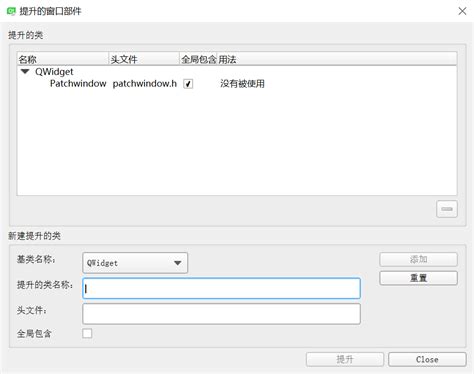Click the Qt Creator icon in title bar

tap(11, 11)
